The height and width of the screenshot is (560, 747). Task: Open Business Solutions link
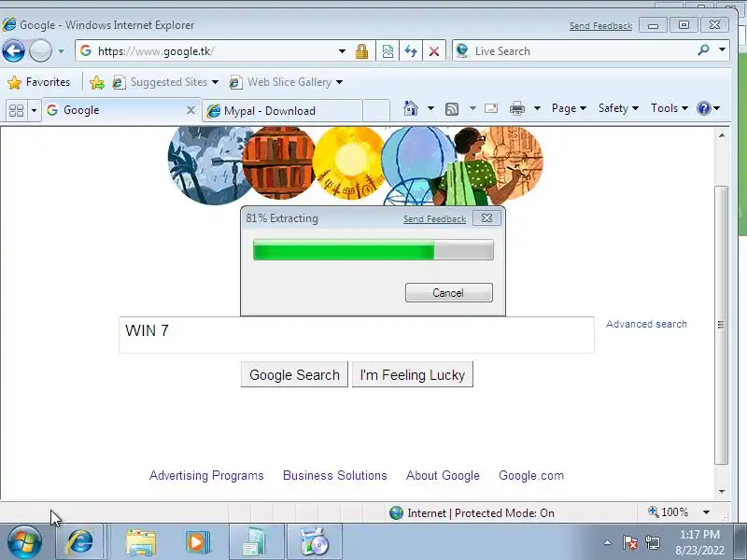(335, 476)
